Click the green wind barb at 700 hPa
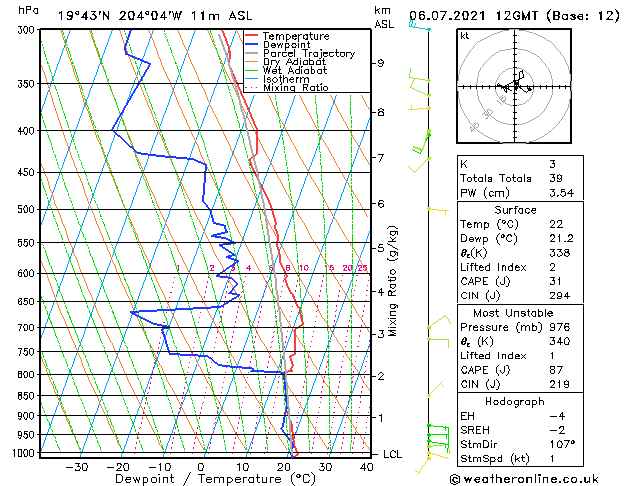 pos(439,322)
